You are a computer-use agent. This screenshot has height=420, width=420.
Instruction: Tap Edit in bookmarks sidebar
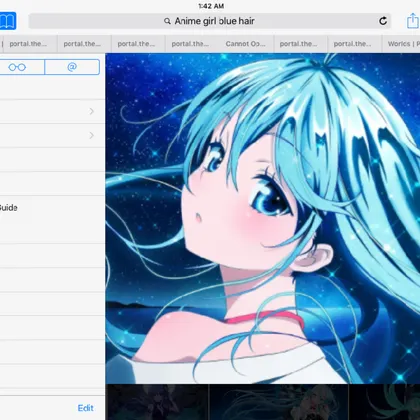point(86,408)
